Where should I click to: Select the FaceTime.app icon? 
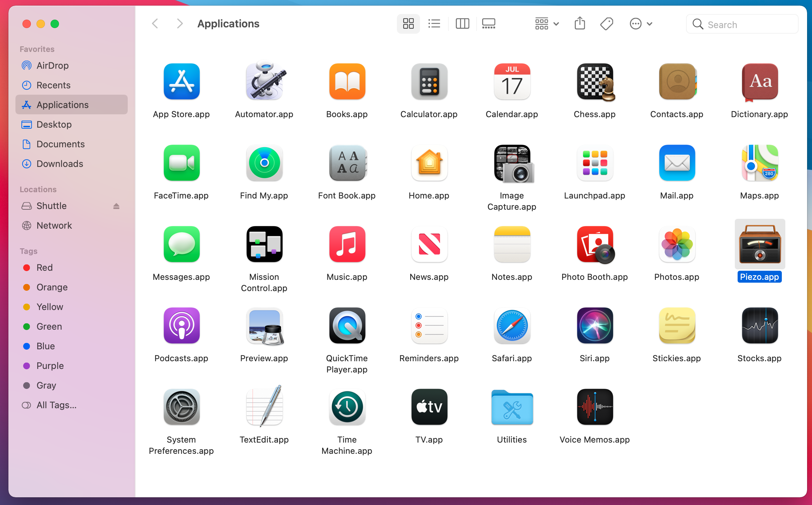[x=181, y=163]
